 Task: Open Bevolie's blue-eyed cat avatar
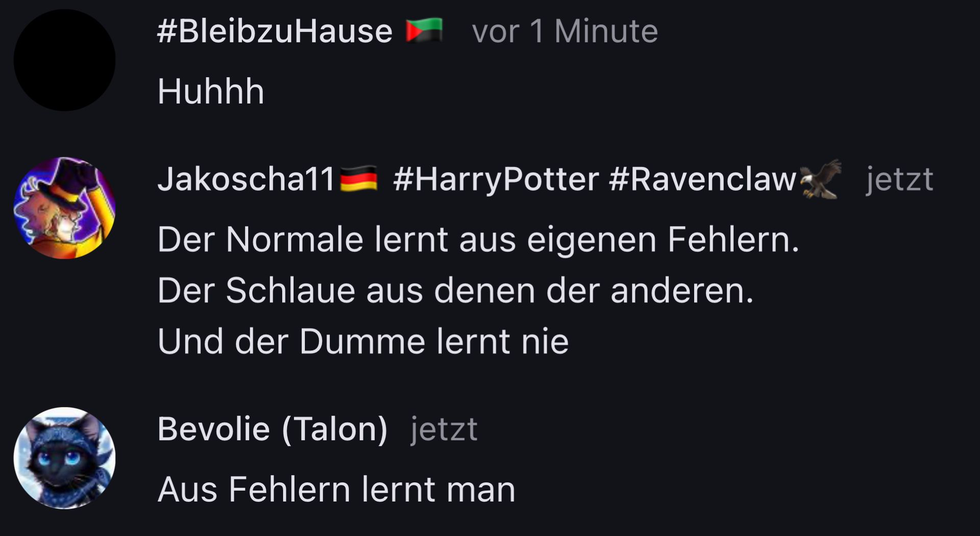coord(64,458)
